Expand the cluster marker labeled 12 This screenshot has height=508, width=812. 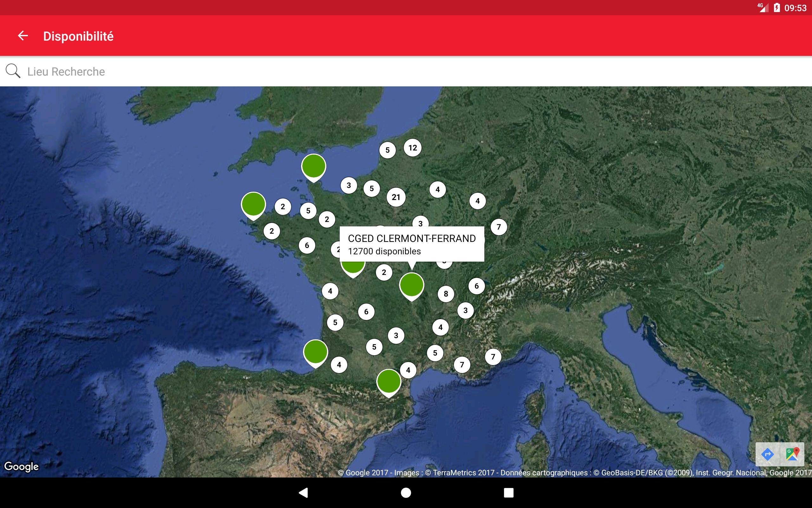point(413,148)
